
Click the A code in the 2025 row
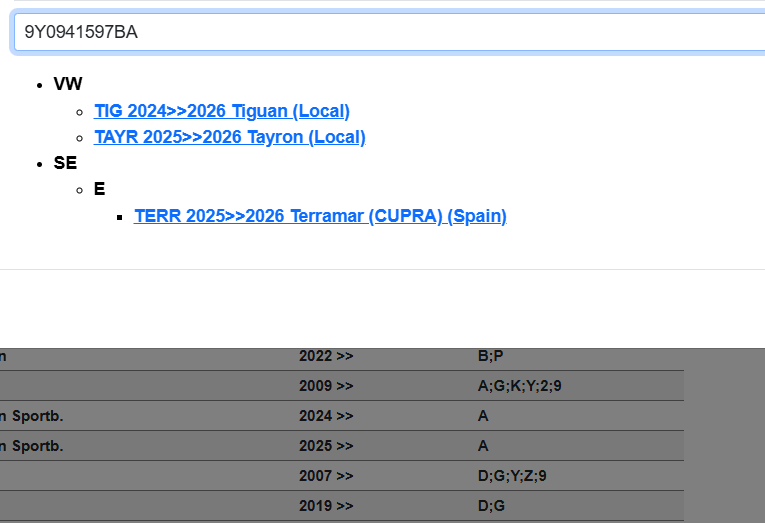[484, 446]
